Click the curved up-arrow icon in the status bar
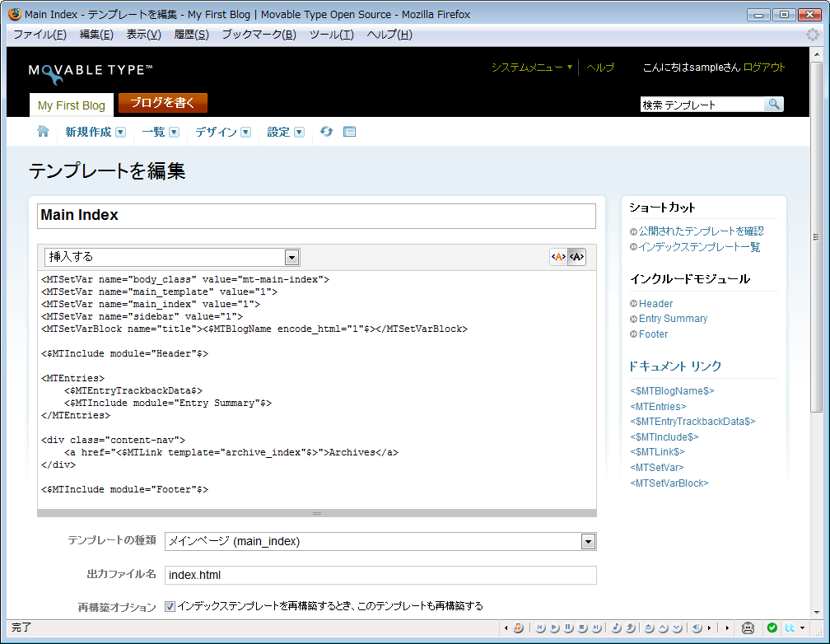Image resolution: width=830 pixels, height=644 pixels. click(631, 628)
